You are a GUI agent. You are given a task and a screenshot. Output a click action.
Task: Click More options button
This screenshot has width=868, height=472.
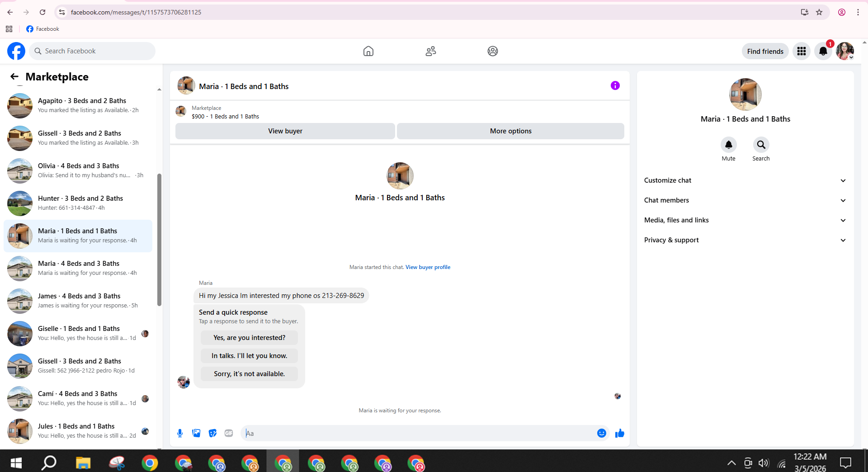click(511, 131)
